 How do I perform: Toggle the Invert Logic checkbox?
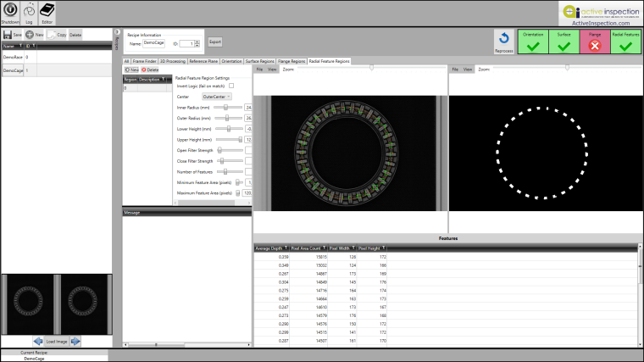point(231,86)
